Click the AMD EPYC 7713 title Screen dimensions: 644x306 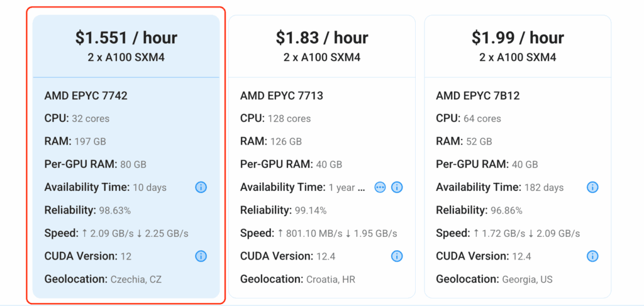282,96
